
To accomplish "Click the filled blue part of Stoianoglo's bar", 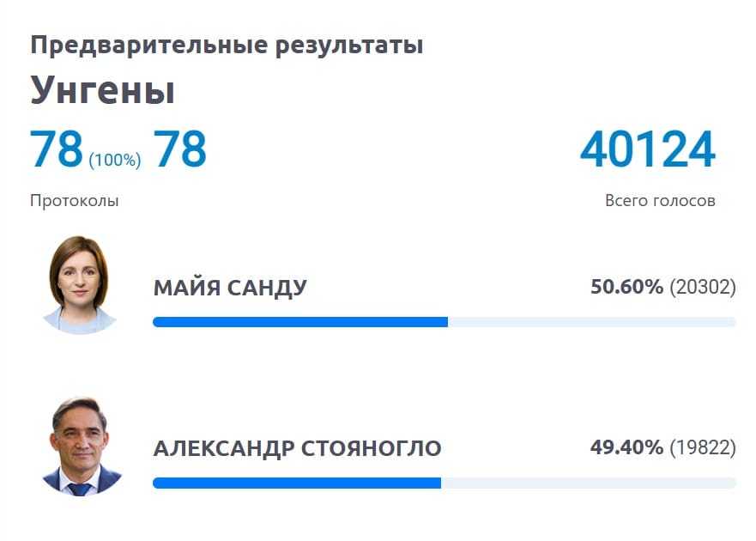I will click(296, 483).
